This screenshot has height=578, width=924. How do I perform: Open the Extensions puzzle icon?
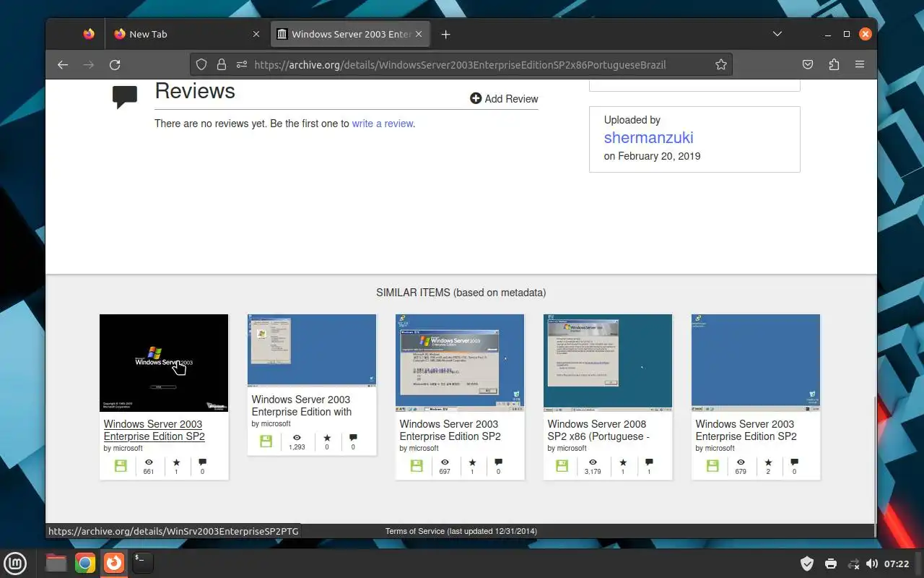(x=834, y=65)
